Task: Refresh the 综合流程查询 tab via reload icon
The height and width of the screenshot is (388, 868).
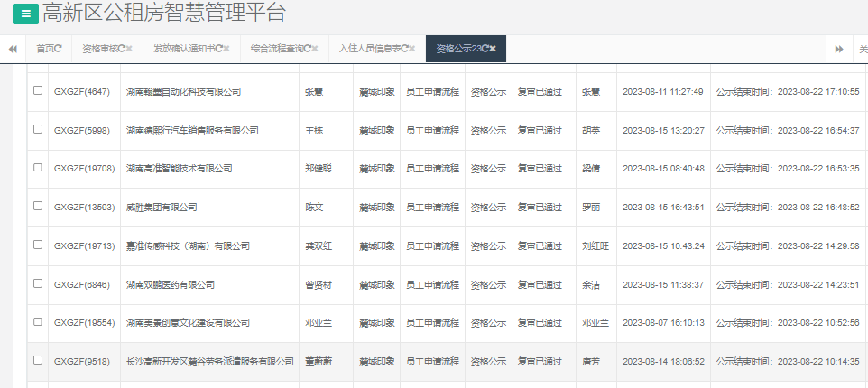Action: point(308,49)
